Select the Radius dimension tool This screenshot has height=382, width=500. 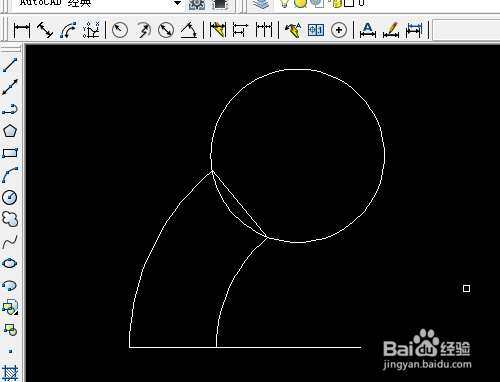[120, 30]
